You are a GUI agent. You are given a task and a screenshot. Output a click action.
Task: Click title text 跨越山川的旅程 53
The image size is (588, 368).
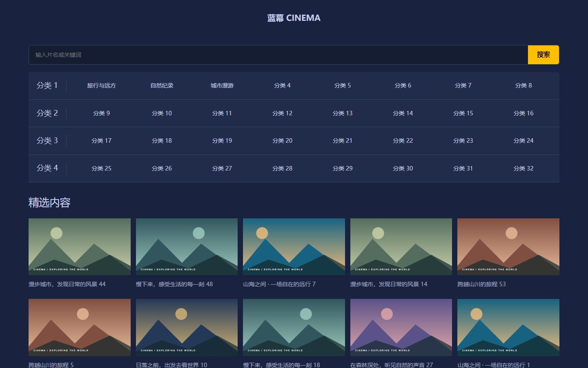click(x=481, y=284)
